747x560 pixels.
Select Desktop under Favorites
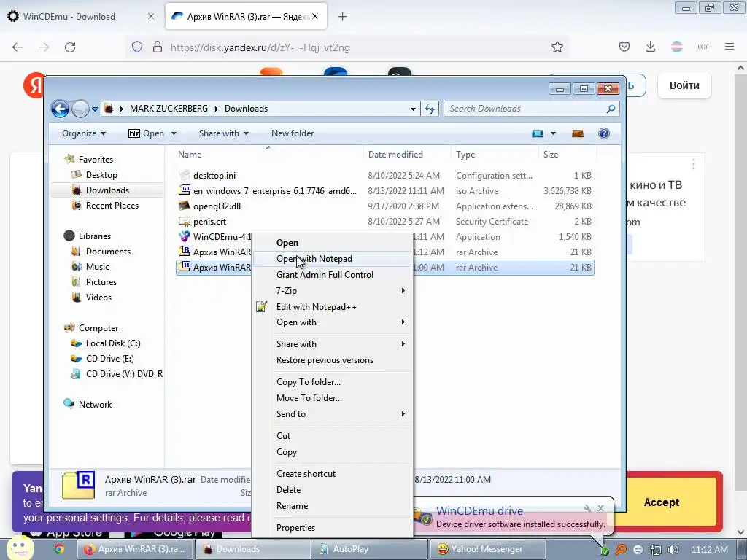pos(101,175)
